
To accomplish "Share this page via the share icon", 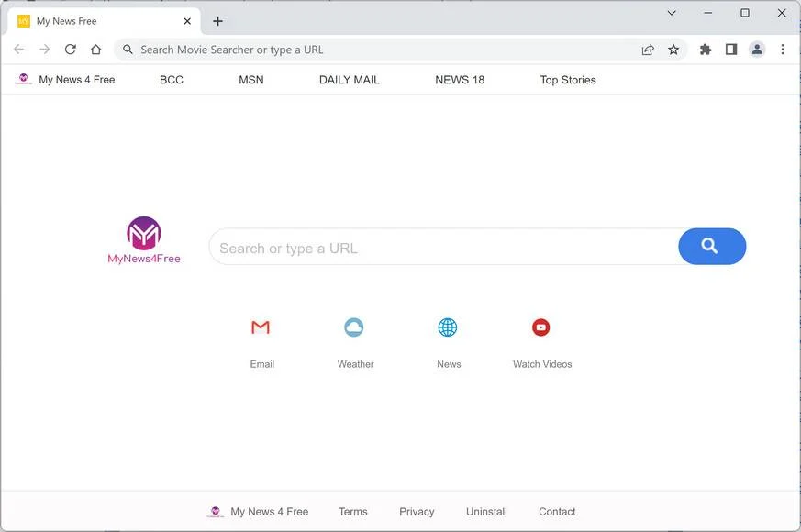I will (648, 50).
